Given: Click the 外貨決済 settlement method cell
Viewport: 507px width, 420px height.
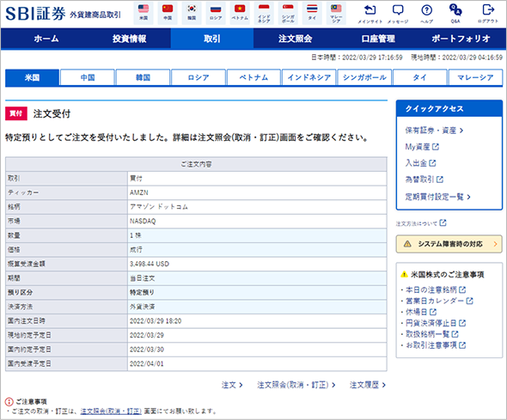Looking at the screenshot, I should click(x=257, y=307).
